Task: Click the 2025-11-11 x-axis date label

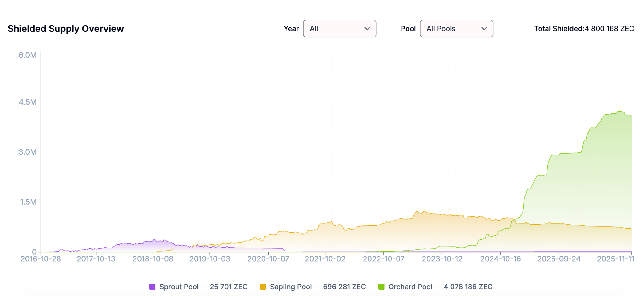Action: pyautogui.click(x=615, y=259)
